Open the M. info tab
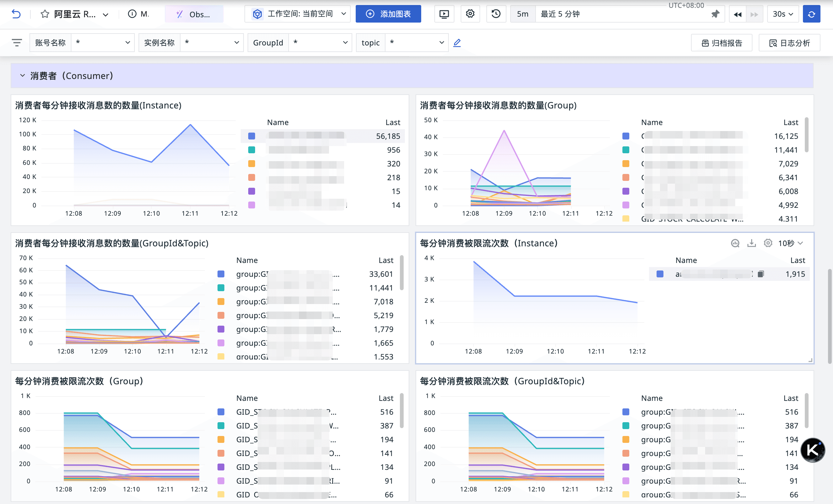Image resolution: width=833 pixels, height=504 pixels. coord(139,14)
